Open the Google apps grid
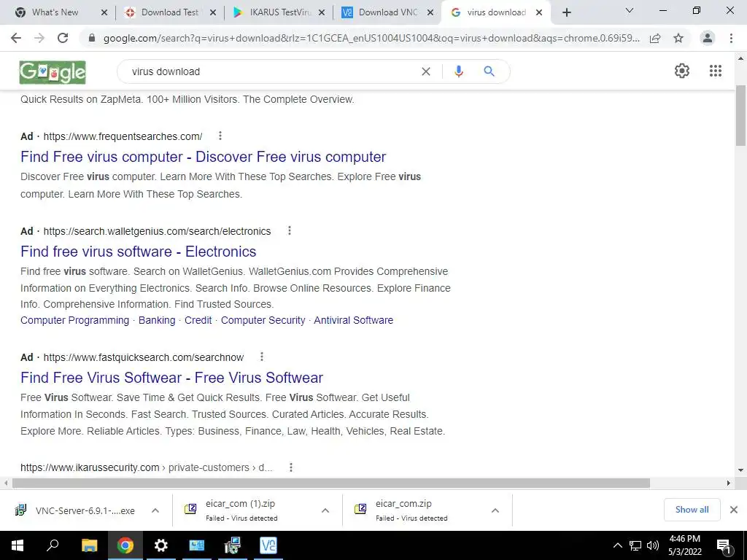Screen dimensions: 747x560 pyautogui.click(x=715, y=71)
